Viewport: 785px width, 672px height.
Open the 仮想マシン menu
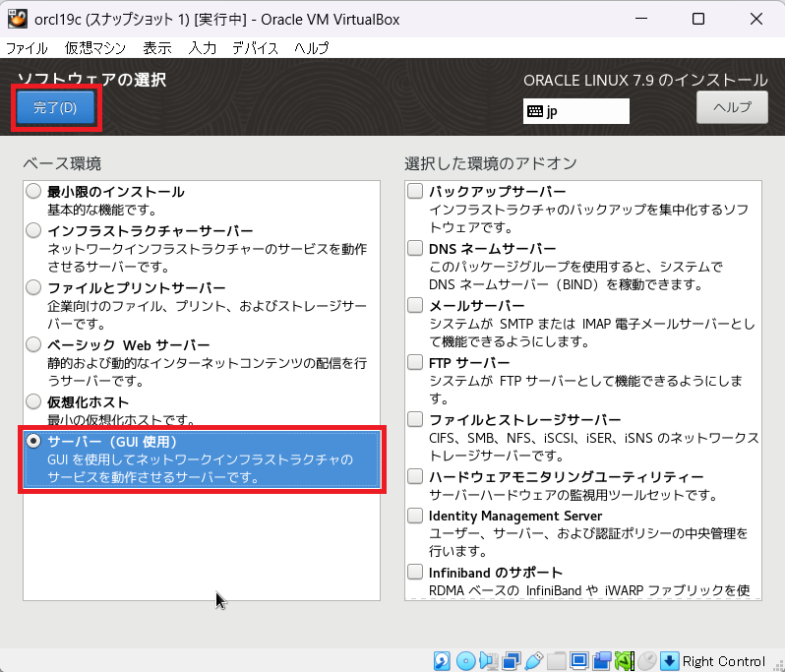point(96,47)
